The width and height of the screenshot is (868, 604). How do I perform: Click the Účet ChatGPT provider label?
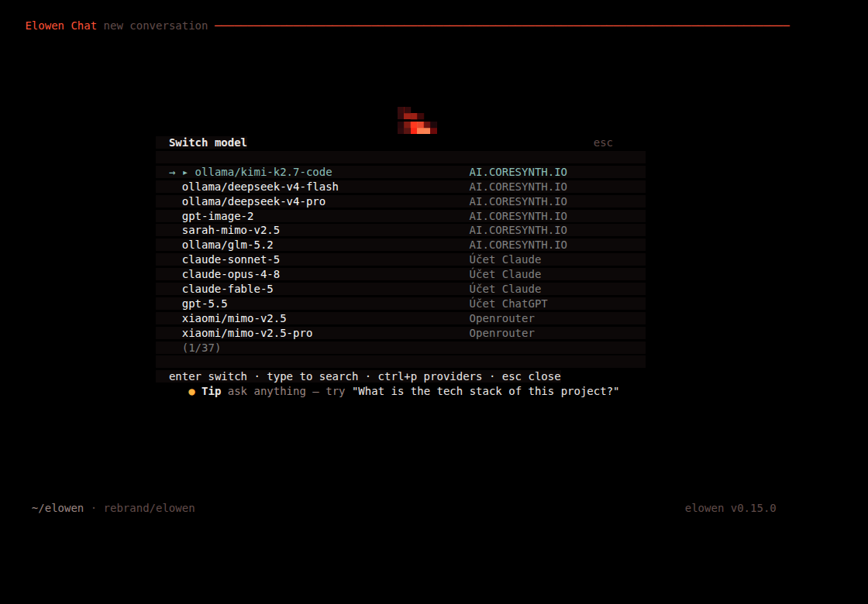(x=508, y=304)
